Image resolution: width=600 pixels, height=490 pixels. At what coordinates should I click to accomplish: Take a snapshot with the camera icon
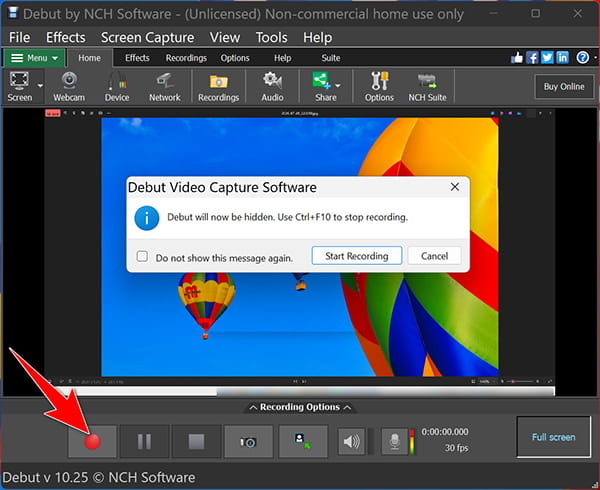(248, 441)
